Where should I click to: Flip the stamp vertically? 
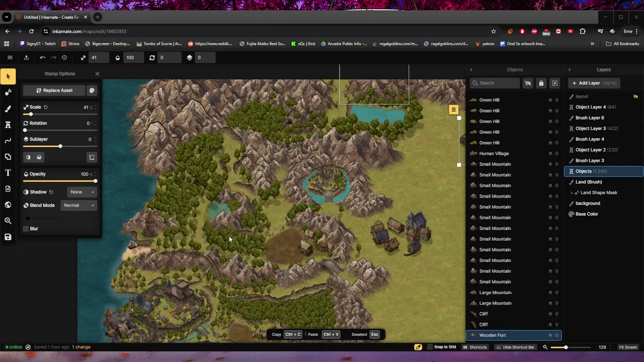point(39,157)
